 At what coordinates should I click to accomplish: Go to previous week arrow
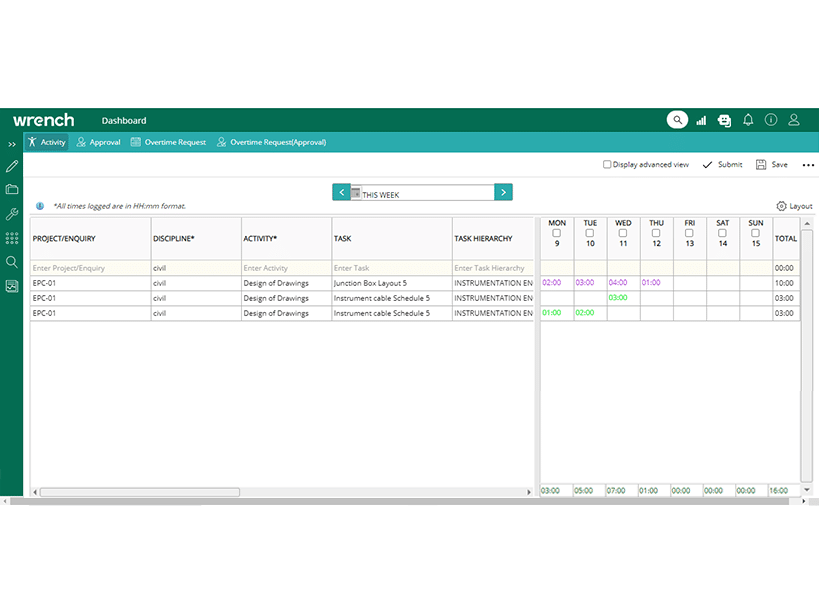[x=341, y=192]
